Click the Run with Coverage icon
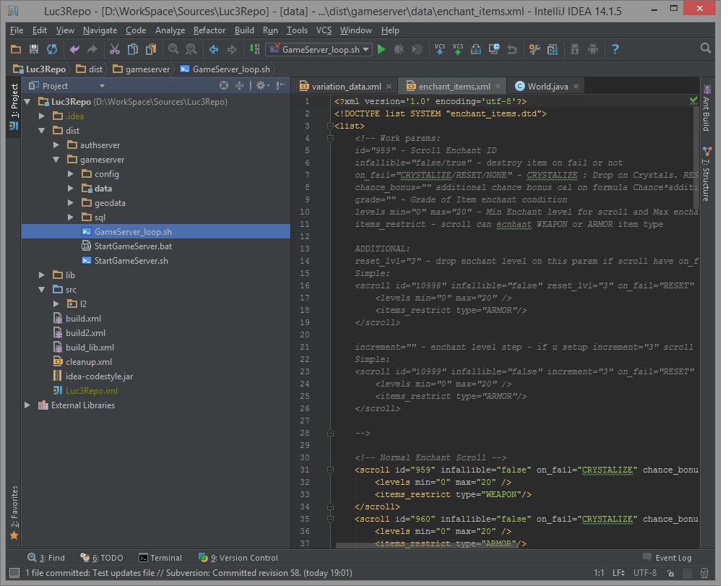This screenshot has width=728, height=586. pos(417,49)
